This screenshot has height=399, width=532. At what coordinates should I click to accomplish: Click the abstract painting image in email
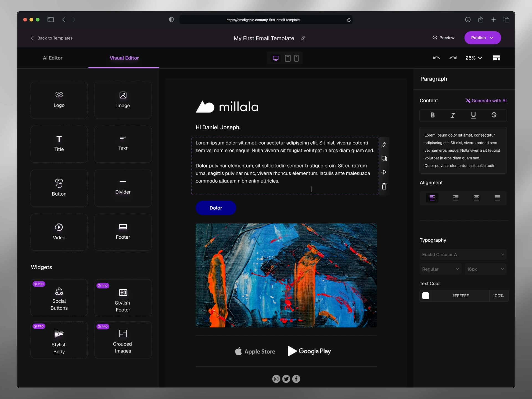coord(286,275)
